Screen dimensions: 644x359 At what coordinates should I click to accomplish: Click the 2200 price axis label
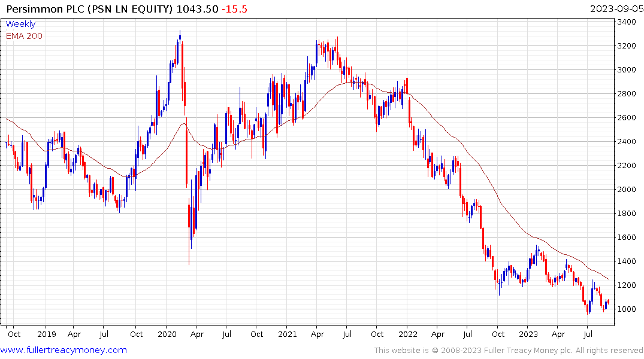coord(627,165)
